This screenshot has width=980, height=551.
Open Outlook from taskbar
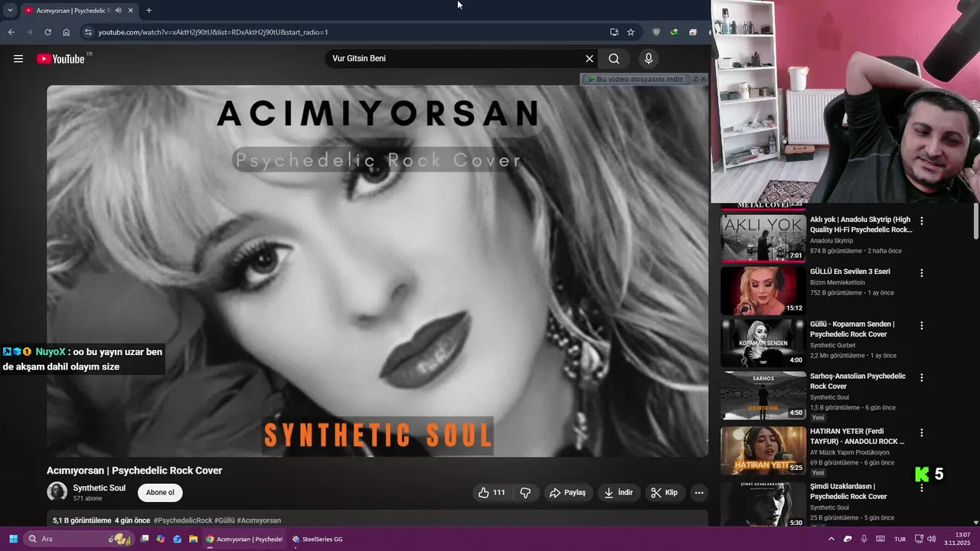pos(178,539)
